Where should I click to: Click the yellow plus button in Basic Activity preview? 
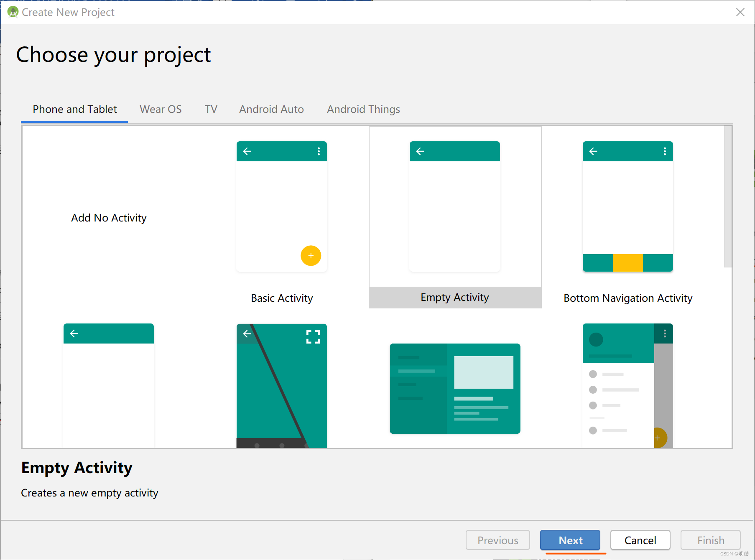[x=311, y=256]
